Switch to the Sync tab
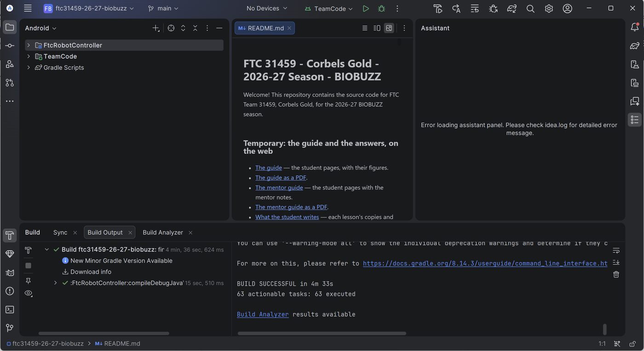 [x=60, y=232]
